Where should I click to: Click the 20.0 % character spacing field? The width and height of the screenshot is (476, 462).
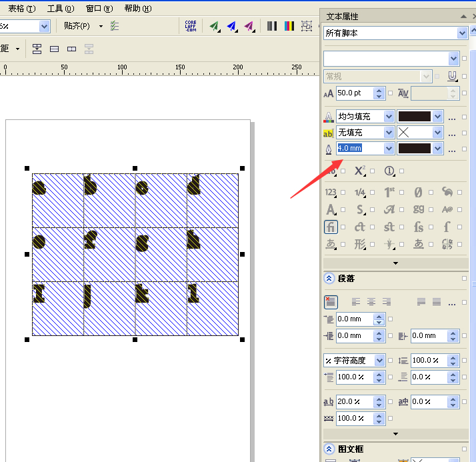coord(355,401)
